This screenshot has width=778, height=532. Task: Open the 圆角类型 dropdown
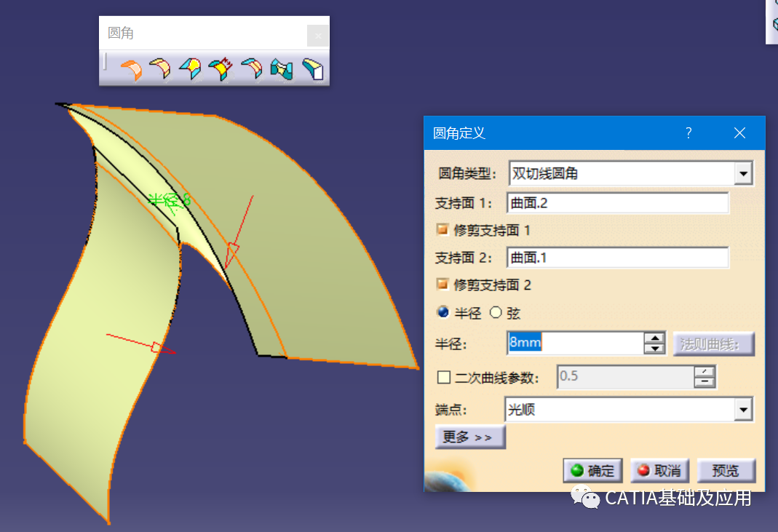(743, 174)
